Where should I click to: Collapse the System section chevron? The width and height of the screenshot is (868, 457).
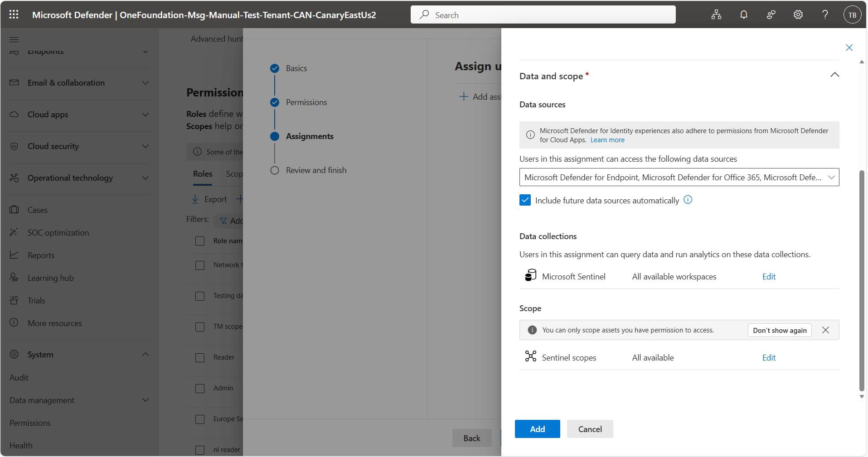click(x=145, y=354)
